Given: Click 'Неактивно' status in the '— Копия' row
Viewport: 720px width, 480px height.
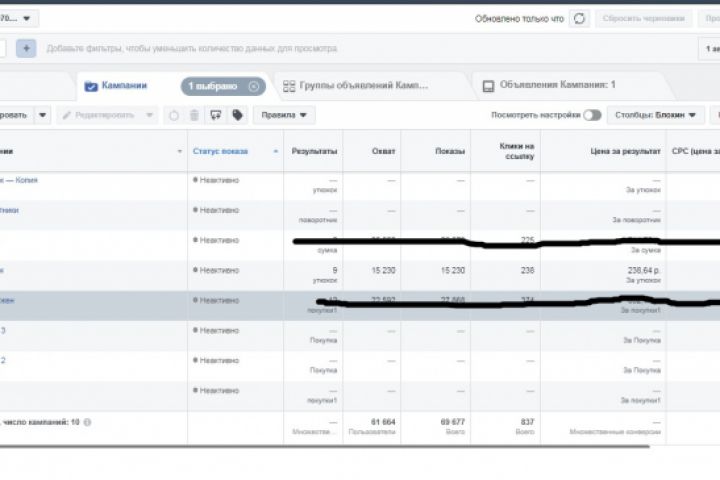Looking at the screenshot, I should 216,180.
